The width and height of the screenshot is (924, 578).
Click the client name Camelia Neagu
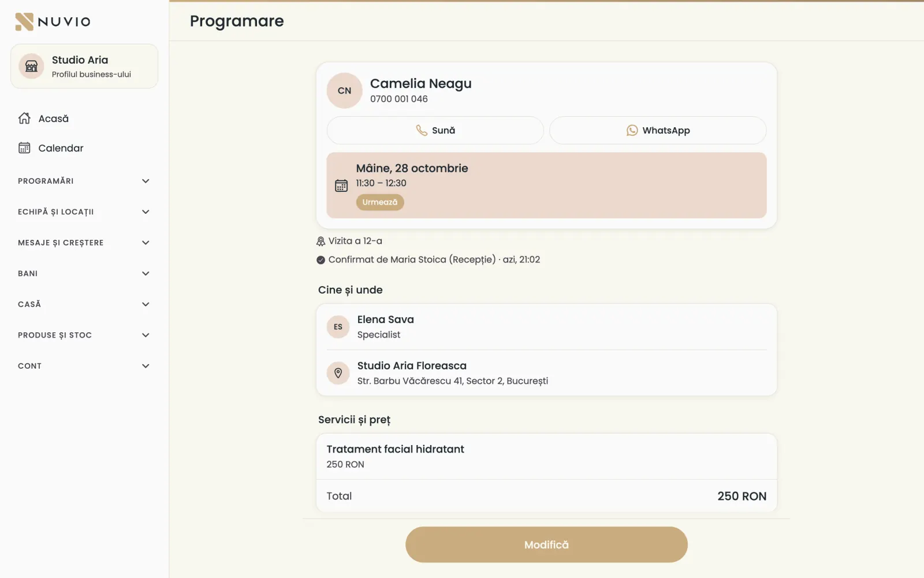pyautogui.click(x=421, y=84)
